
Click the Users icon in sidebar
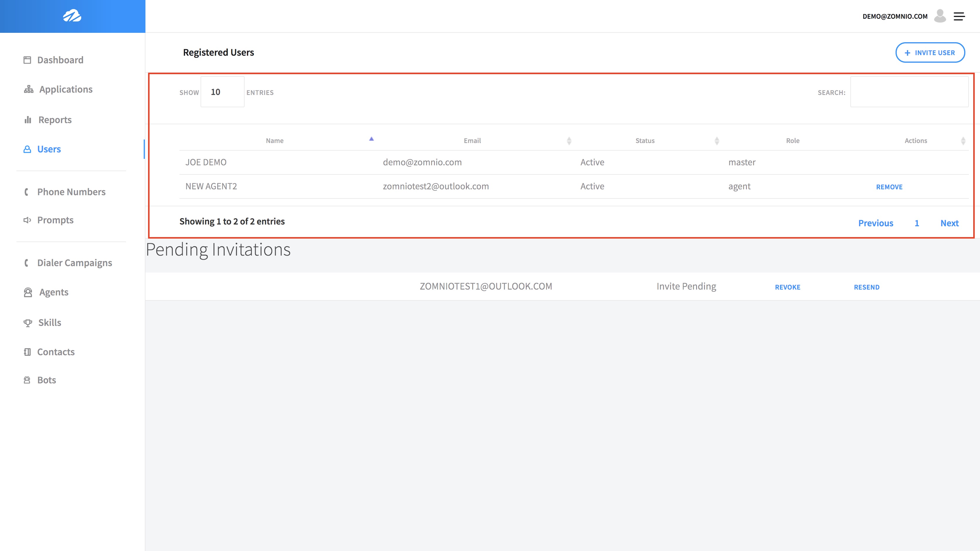(x=27, y=149)
